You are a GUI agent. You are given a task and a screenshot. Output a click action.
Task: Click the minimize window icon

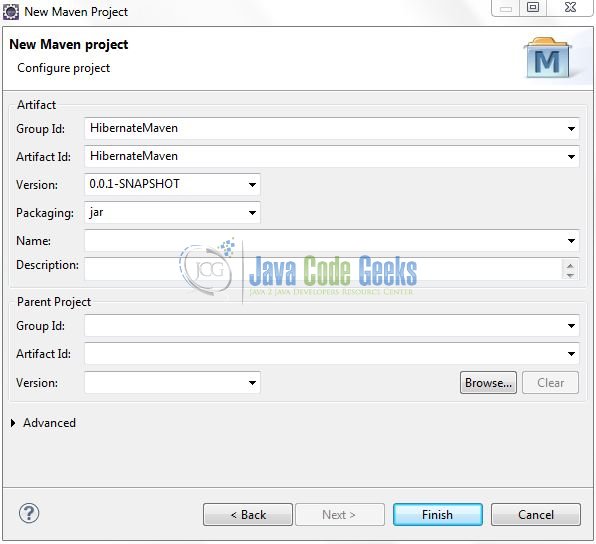pyautogui.click(x=506, y=7)
